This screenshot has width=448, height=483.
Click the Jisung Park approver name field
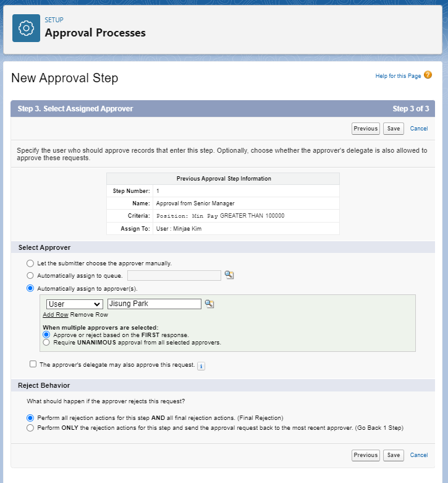[x=154, y=304]
